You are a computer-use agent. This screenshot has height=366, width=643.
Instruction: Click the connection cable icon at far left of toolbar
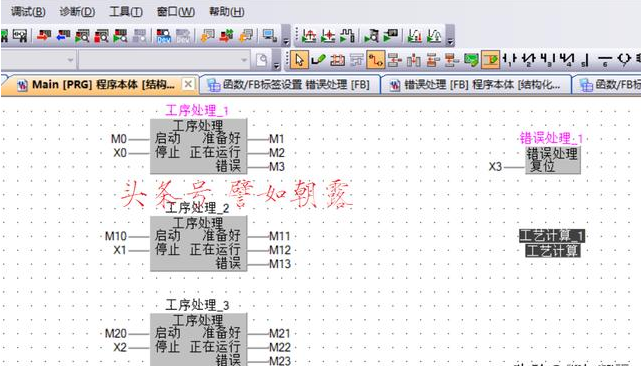point(19,36)
